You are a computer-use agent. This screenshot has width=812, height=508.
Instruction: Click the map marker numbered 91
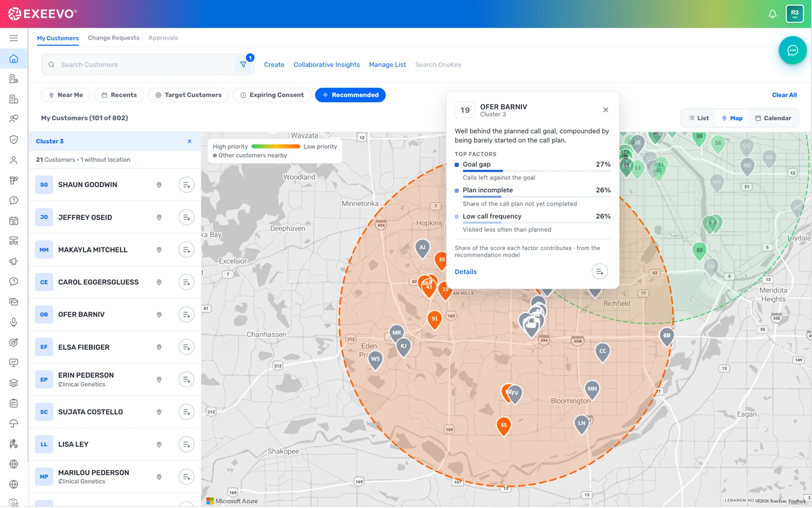(x=434, y=320)
